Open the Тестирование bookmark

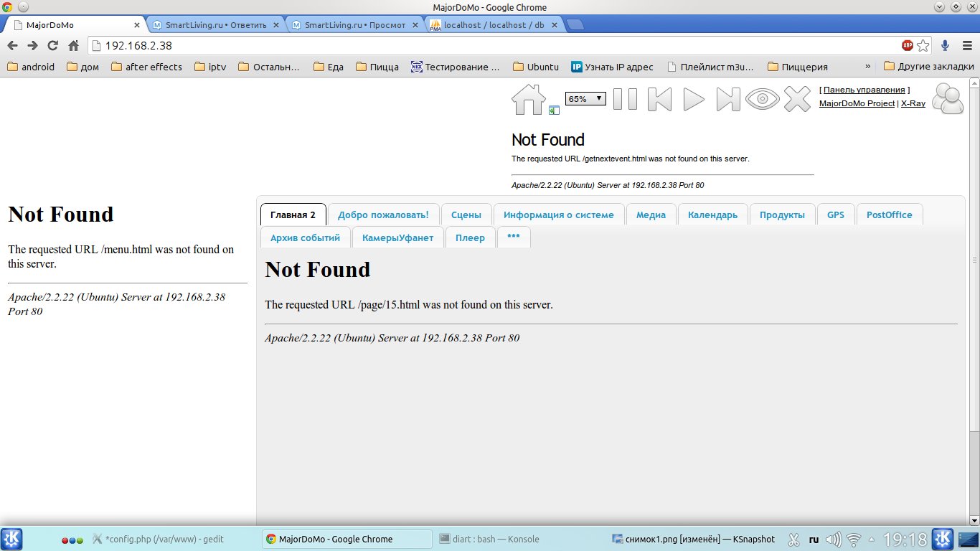click(456, 67)
